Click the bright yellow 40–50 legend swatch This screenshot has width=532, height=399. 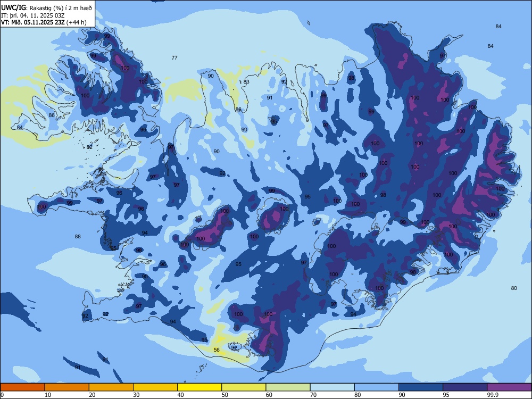tap(199, 387)
